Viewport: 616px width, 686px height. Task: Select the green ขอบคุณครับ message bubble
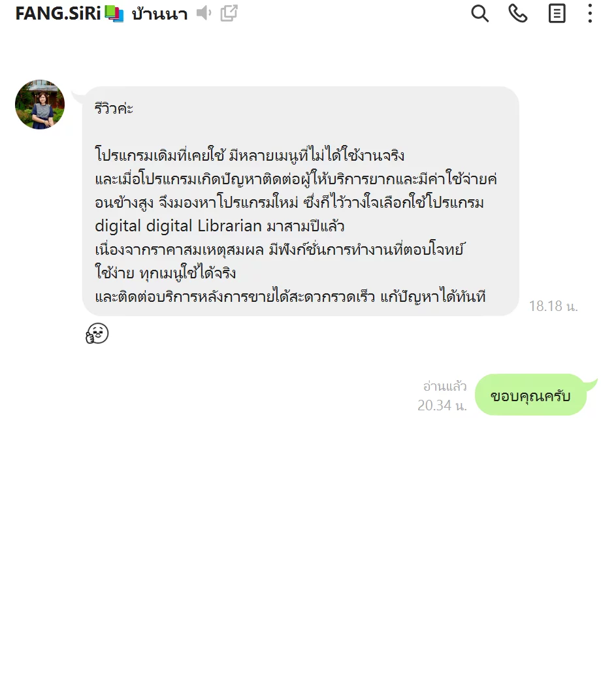coord(530,395)
